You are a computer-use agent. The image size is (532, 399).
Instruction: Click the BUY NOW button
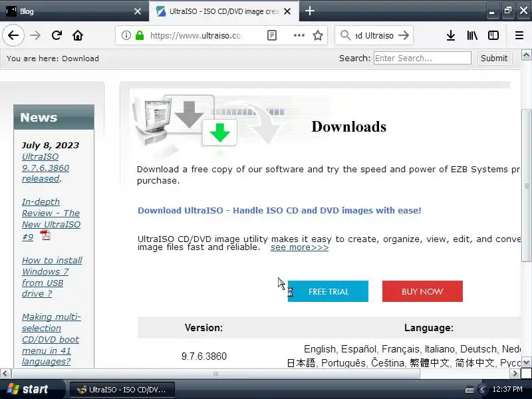pos(422,291)
